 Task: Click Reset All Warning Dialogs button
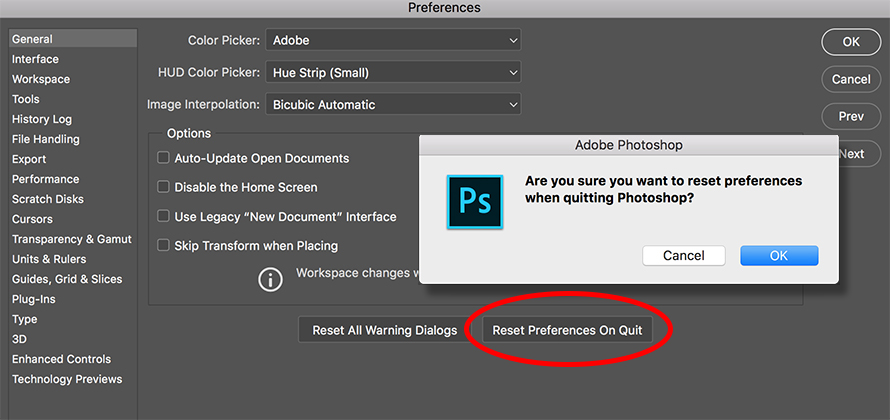(x=385, y=330)
